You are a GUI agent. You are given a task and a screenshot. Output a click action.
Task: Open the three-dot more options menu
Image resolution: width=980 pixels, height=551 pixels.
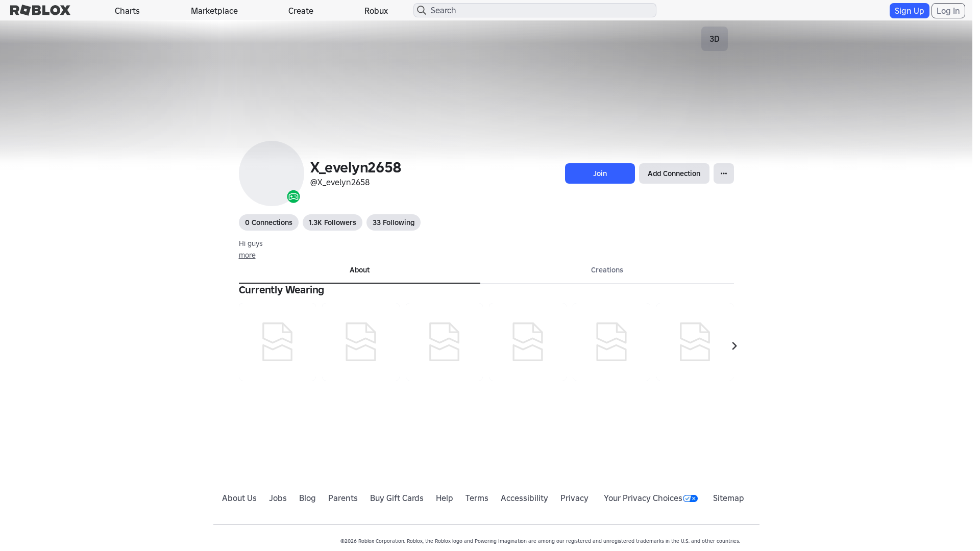(724, 173)
